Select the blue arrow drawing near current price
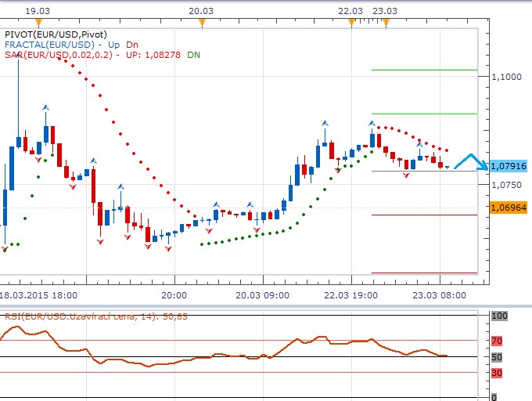532x401 pixels. (x=470, y=161)
